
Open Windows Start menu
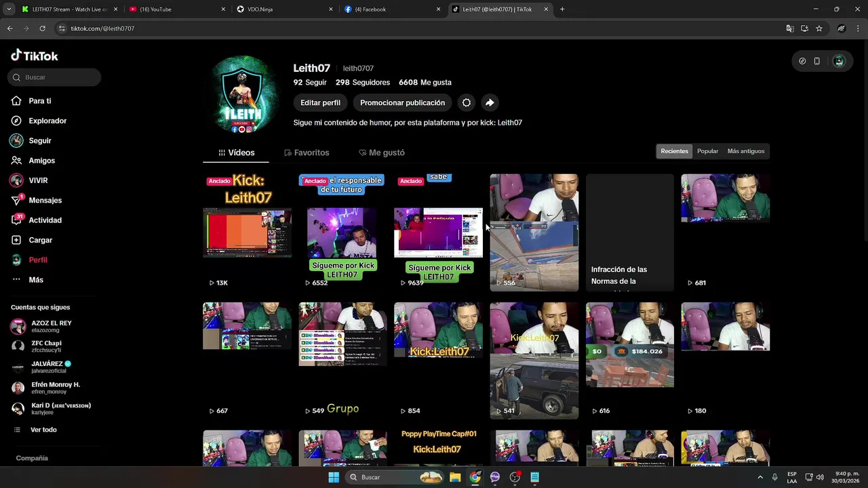(334, 477)
